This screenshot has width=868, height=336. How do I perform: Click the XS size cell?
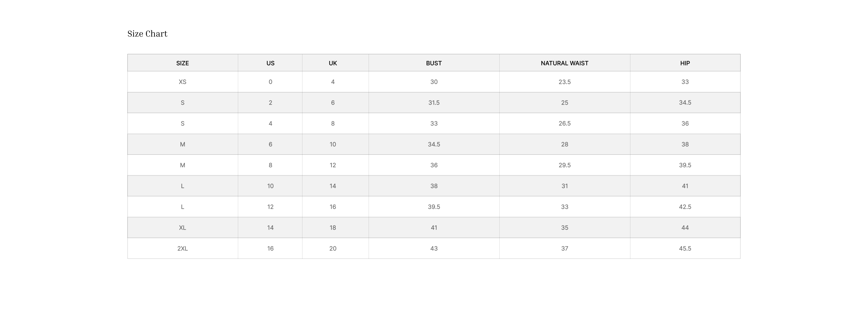tap(182, 82)
